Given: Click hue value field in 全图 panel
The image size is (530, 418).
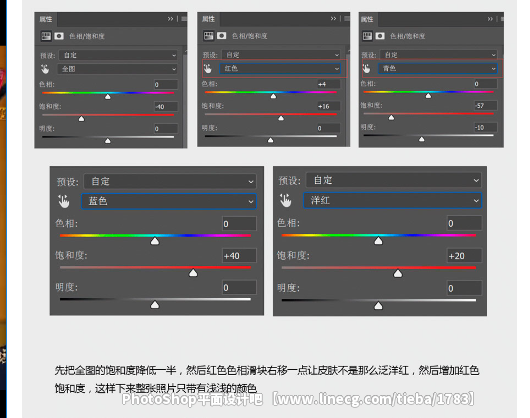Looking at the screenshot, I should (x=166, y=84).
